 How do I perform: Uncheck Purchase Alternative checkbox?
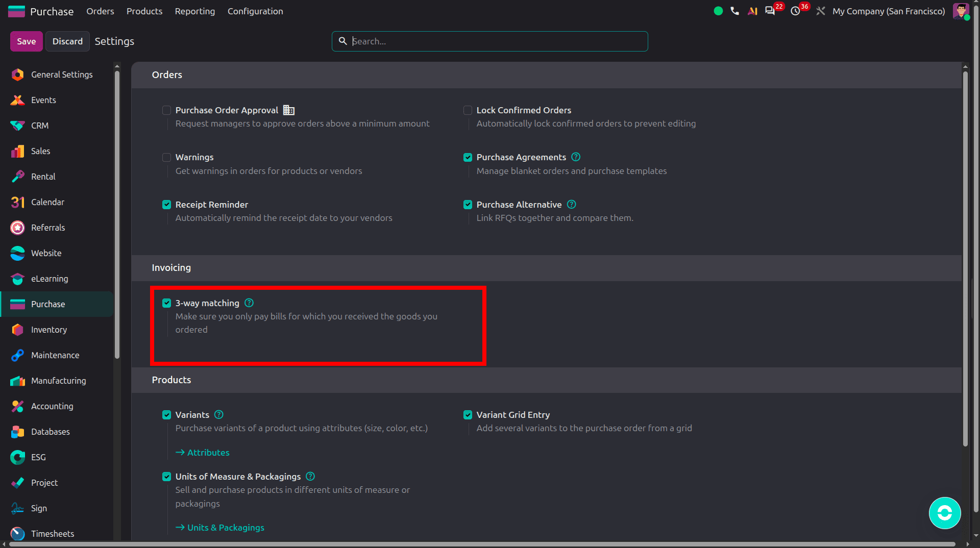point(468,205)
